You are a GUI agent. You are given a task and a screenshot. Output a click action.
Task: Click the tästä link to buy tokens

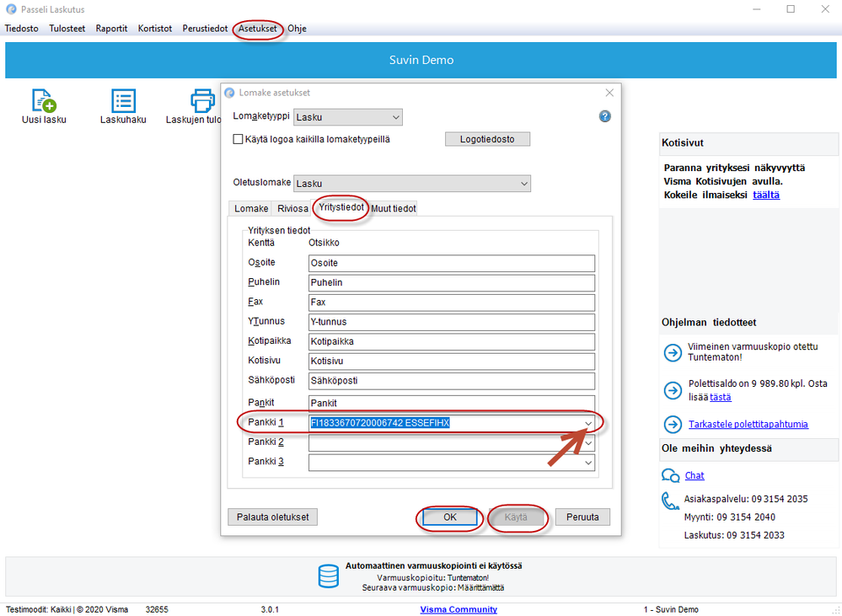click(721, 397)
